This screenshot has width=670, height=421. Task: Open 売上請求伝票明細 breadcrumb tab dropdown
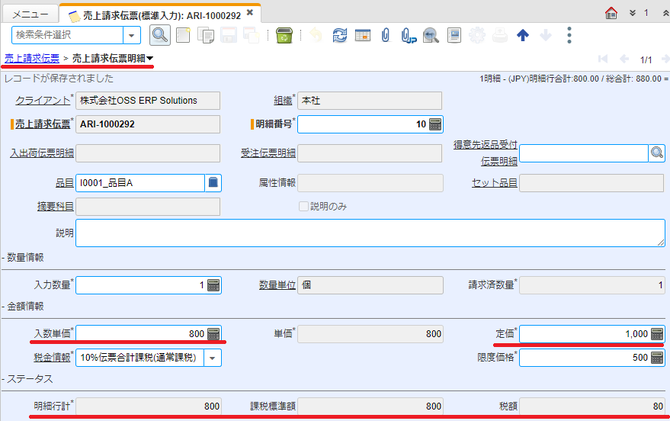tap(150, 59)
